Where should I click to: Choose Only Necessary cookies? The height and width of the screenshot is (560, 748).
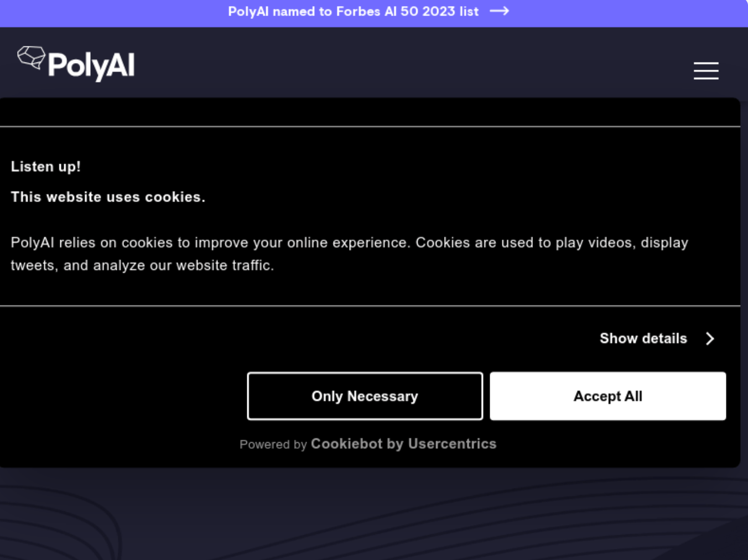point(365,396)
